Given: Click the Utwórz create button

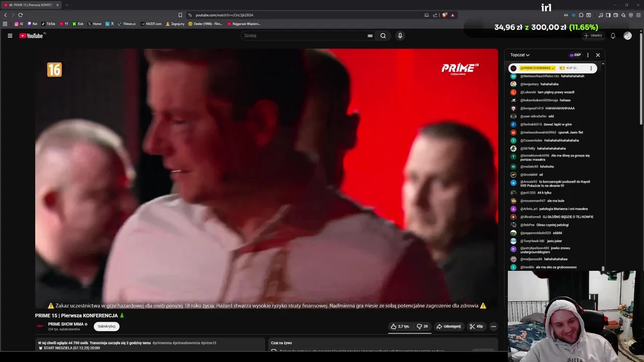Looking at the screenshot, I should [x=593, y=36].
